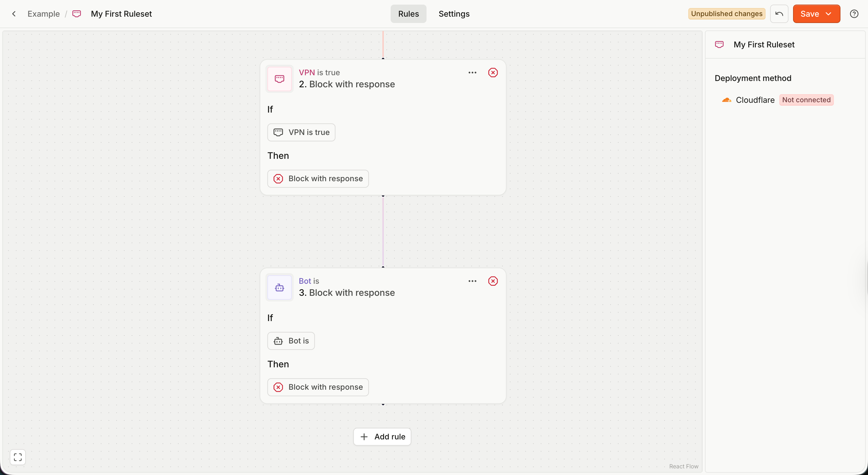Click the undo changes icon button
868x475 pixels.
click(779, 14)
